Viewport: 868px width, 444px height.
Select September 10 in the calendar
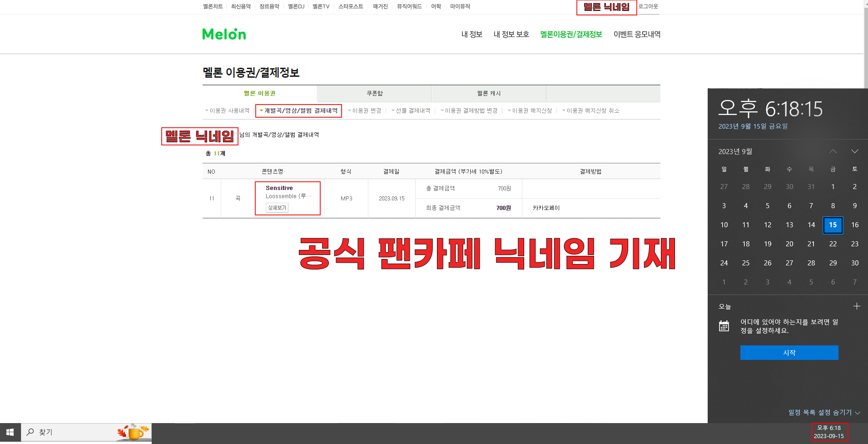click(x=724, y=225)
